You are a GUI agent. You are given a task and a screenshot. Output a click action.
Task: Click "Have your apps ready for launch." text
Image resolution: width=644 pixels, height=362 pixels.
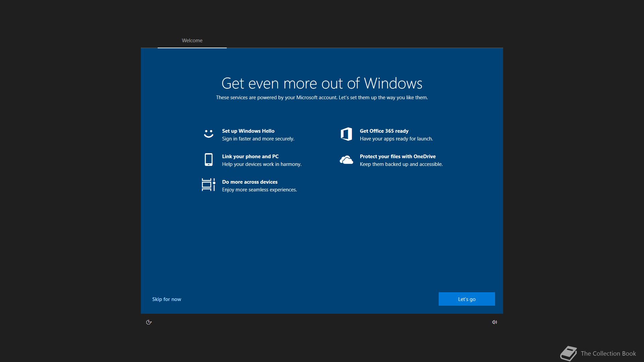[x=396, y=139]
